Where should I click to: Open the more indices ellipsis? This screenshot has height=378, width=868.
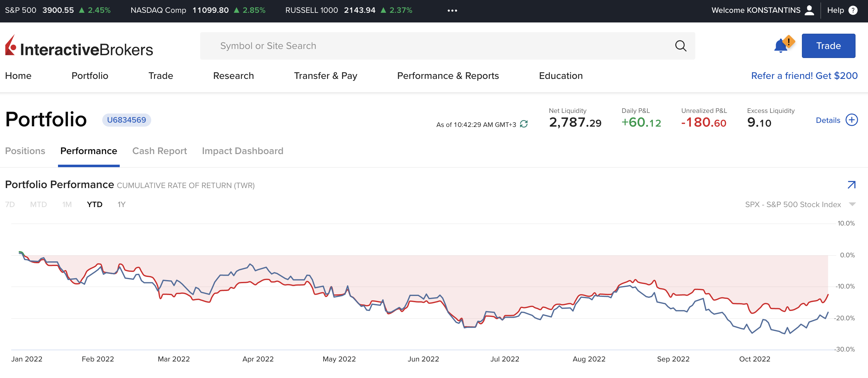tap(452, 11)
